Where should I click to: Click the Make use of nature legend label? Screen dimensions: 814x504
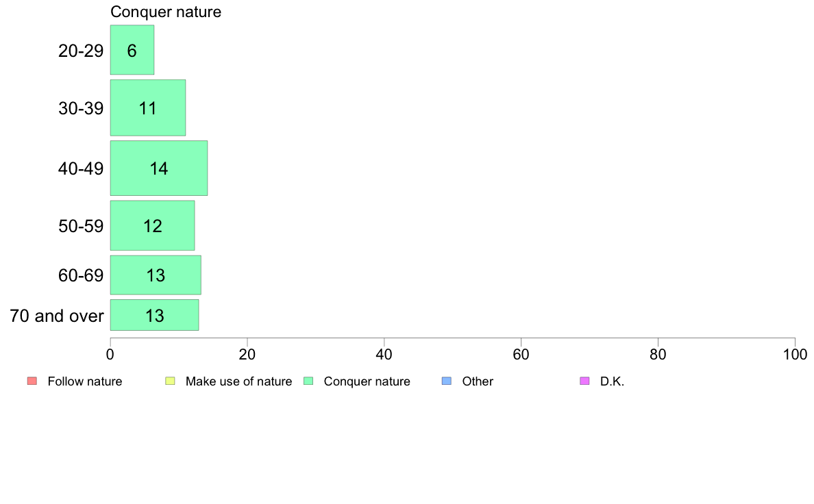tap(239, 381)
